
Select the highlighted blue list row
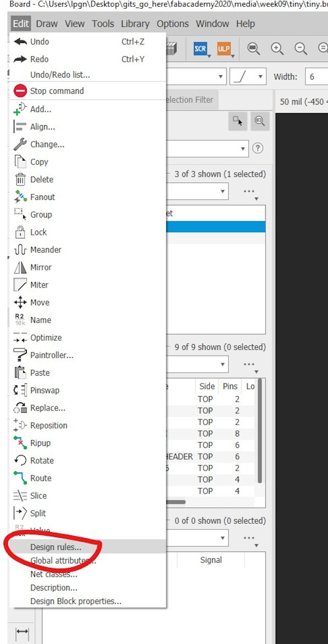(216, 227)
